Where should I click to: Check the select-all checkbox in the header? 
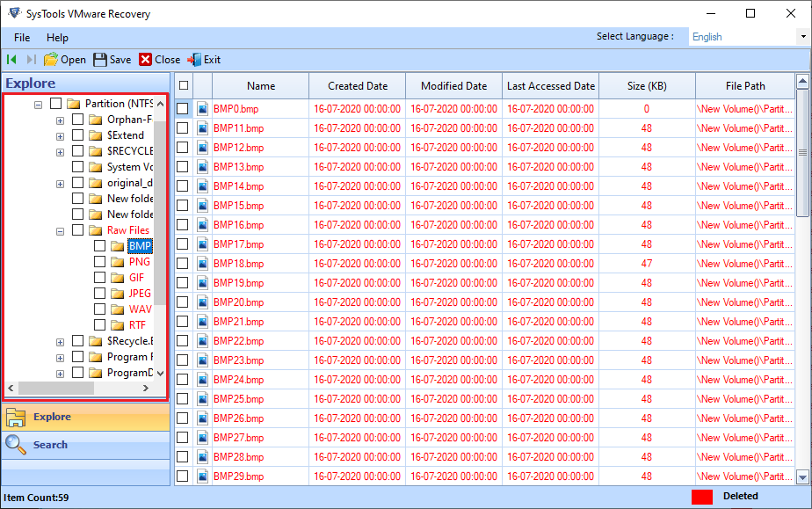[x=183, y=85]
